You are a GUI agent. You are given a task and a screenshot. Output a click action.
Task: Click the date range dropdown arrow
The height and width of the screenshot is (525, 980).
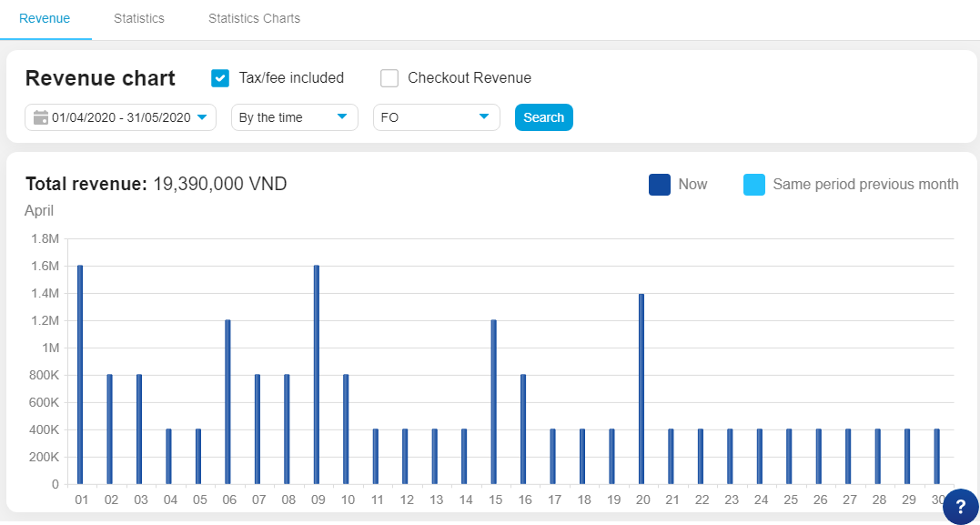202,116
